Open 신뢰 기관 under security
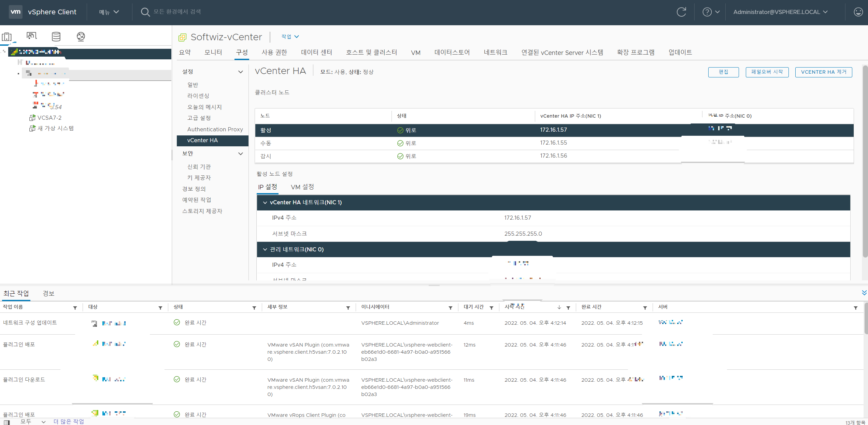Image resolution: width=868 pixels, height=425 pixels. [199, 167]
